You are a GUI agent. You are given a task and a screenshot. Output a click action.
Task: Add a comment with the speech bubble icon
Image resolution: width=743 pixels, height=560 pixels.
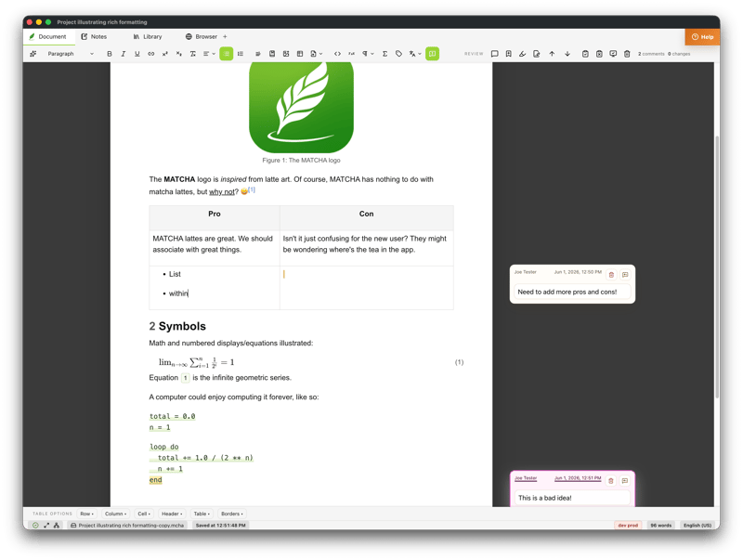coord(495,54)
